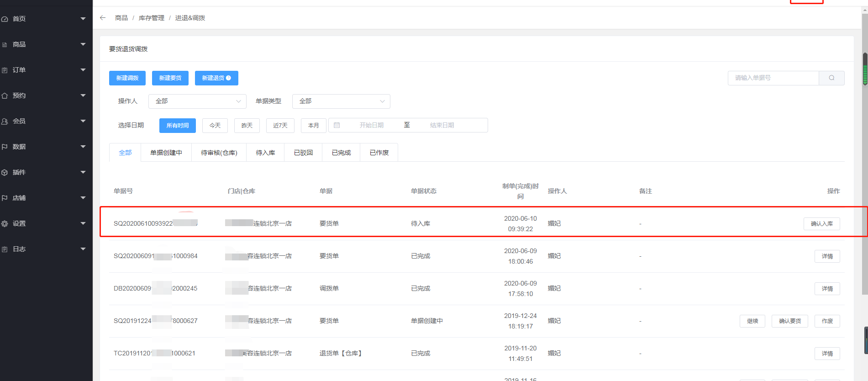Click the 请输入单据号 search field
Viewport: 868px width, 381px height.
tap(773, 78)
